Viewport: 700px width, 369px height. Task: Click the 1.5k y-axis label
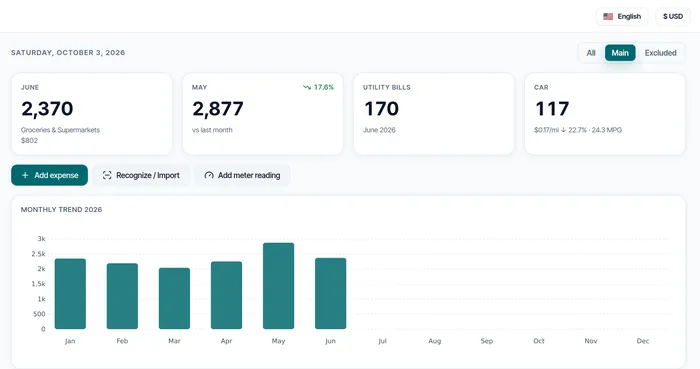tap(38, 284)
